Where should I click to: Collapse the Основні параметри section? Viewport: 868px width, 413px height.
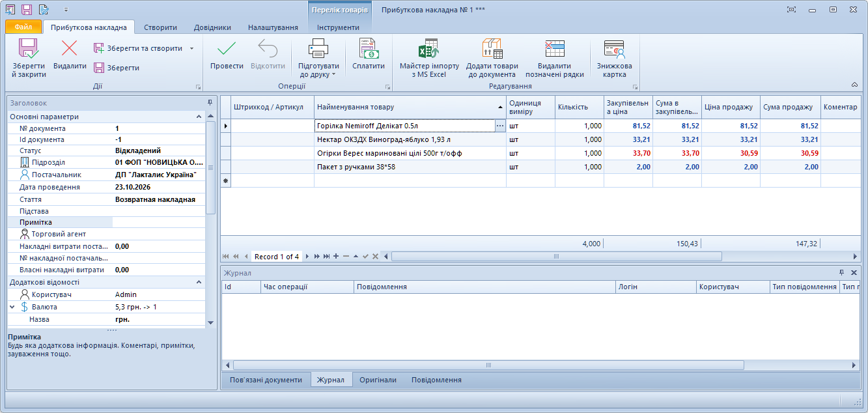point(199,117)
